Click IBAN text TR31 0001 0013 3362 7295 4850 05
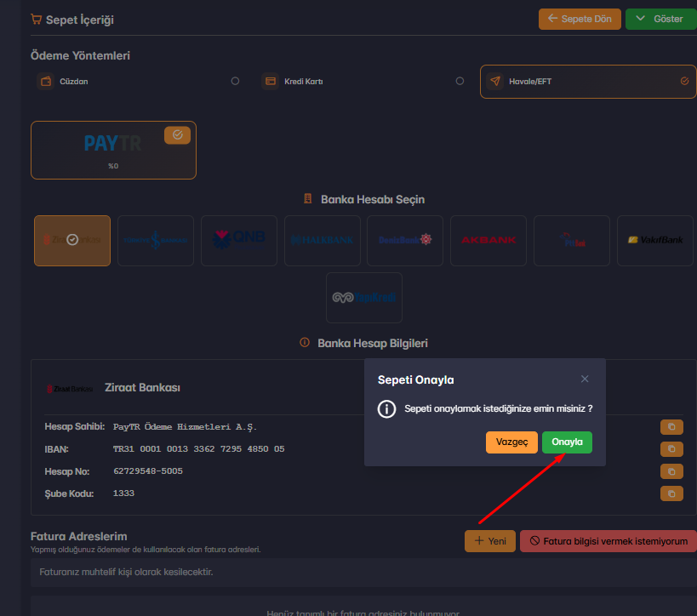Viewport: 697px width, 616px height. (x=198, y=449)
